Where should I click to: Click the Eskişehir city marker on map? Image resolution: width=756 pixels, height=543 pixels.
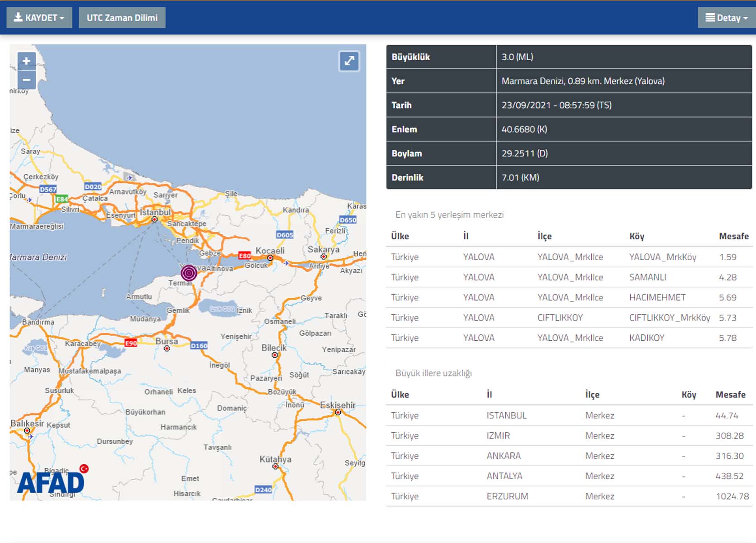[x=338, y=412]
